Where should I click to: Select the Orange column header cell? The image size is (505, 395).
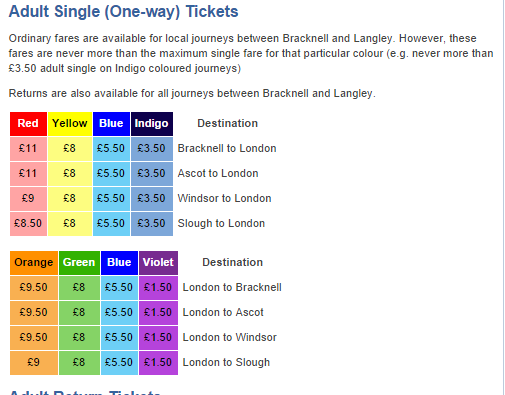pos(34,263)
